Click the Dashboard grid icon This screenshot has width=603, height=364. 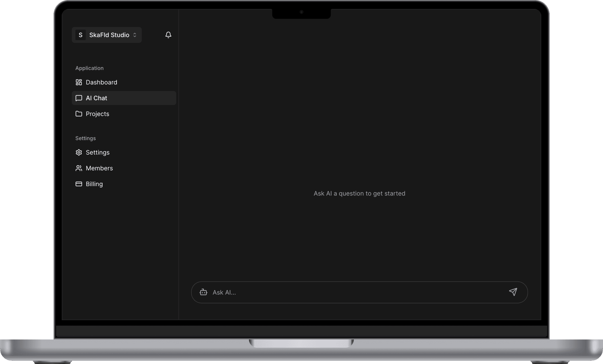coord(79,82)
